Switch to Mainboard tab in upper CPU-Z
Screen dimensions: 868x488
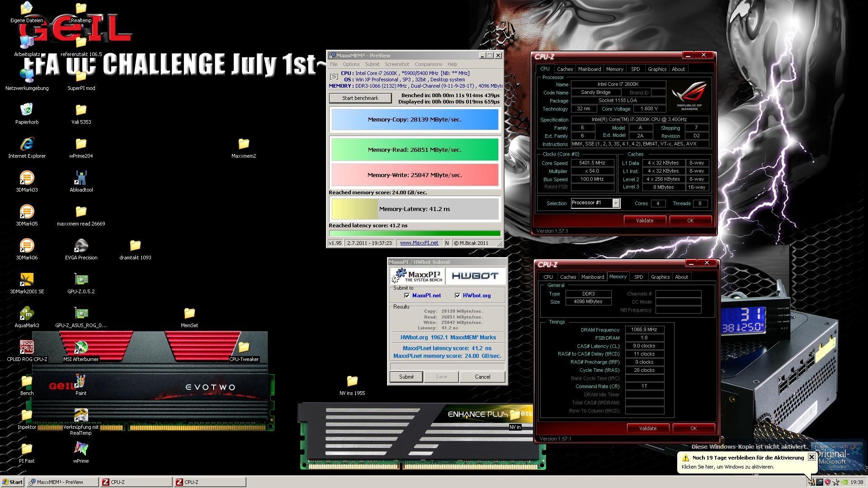pyautogui.click(x=590, y=69)
